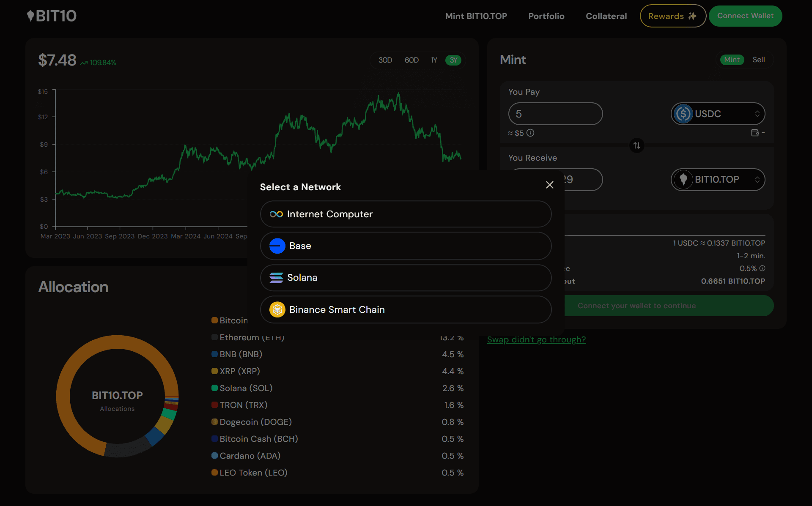
Task: Open the BIT10.TOP receive token dropdown
Action: tap(718, 179)
